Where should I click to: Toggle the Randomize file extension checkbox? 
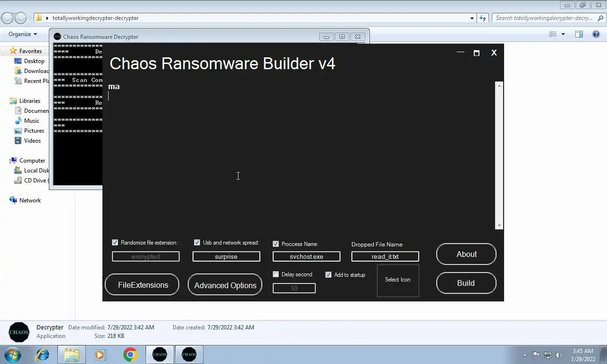pyautogui.click(x=115, y=243)
